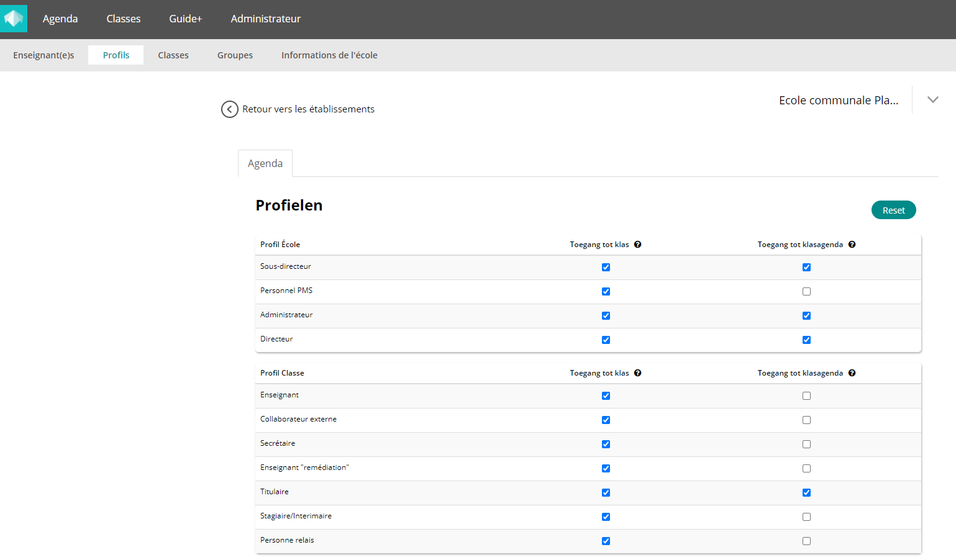This screenshot has height=560, width=956.
Task: Click help icon beside Profil Classe Toegang tot klas
Action: tap(637, 373)
